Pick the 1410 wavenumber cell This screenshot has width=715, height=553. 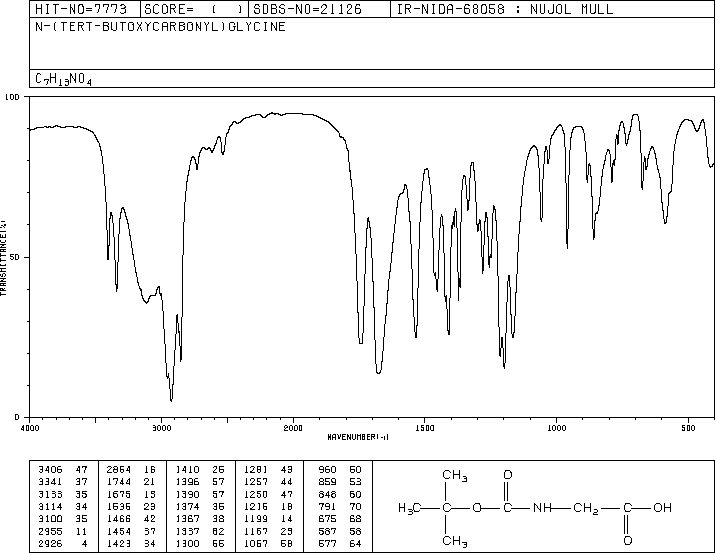[187, 470]
